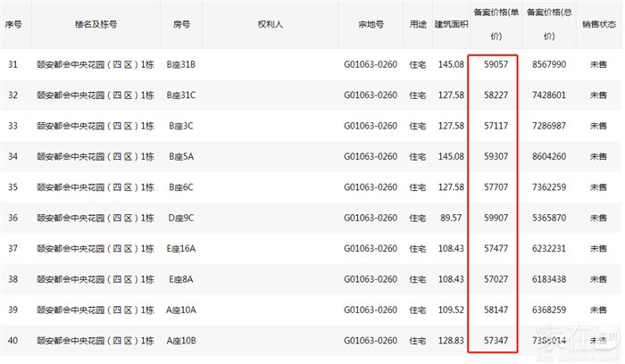Click the unit price 57027
Viewport: 625px width, 364px height.
pos(492,280)
